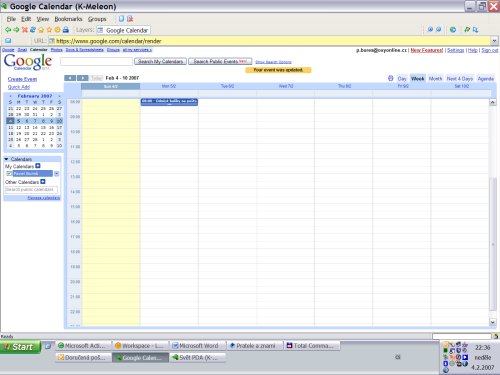
Task: Click the close layer icon with red X
Action: coord(130,19)
